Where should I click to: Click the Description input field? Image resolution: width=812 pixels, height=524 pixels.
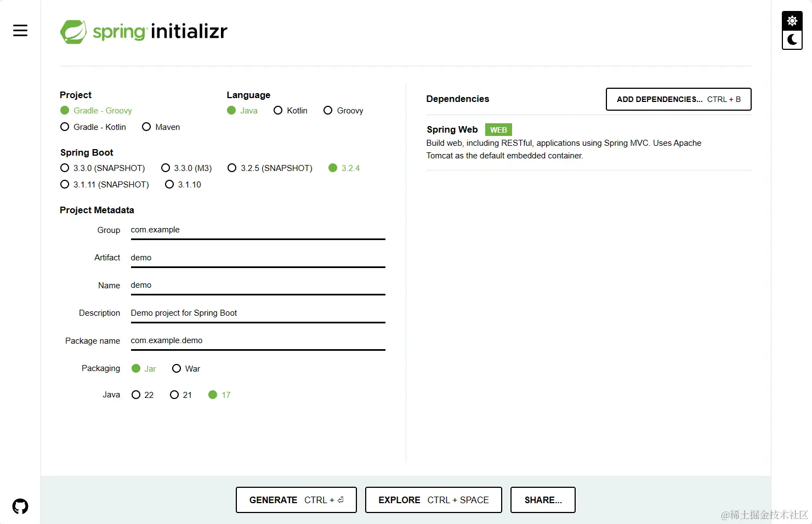258,314
